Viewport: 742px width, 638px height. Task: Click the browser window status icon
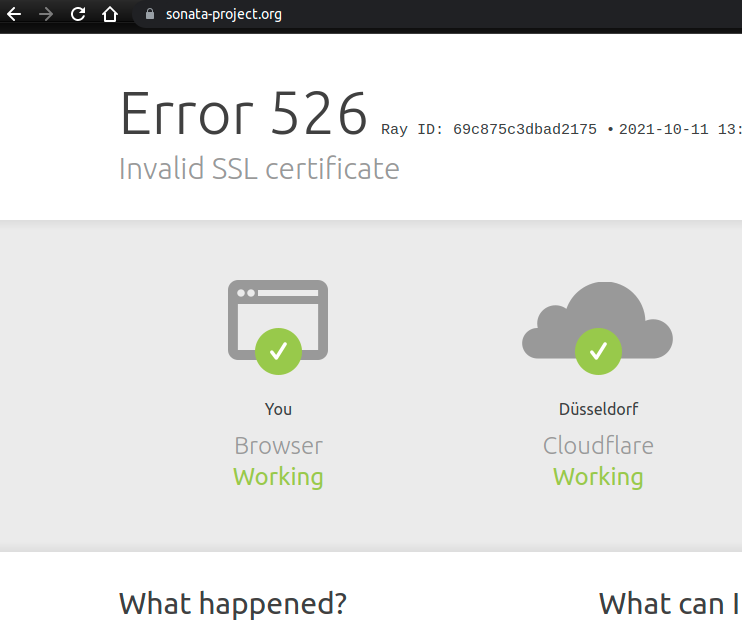(x=278, y=327)
